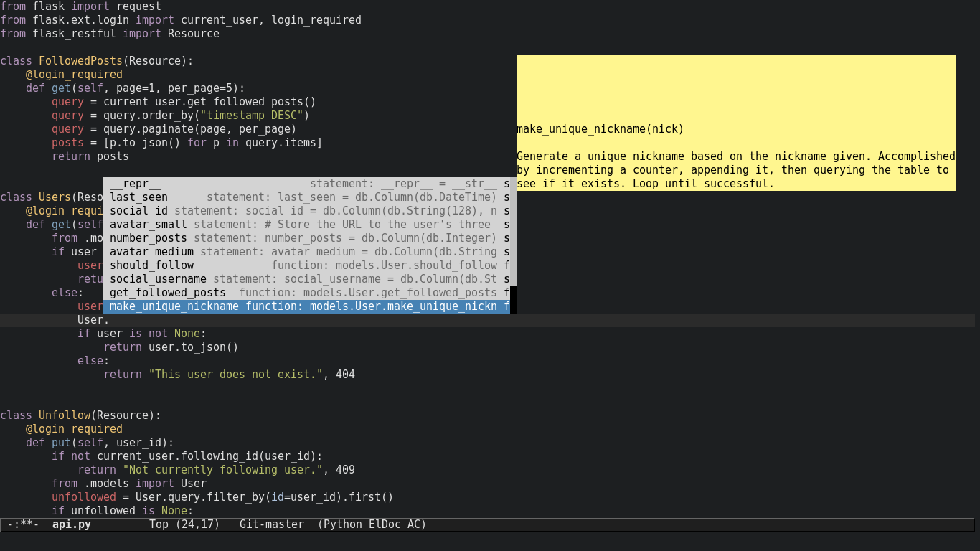Screen dimensions: 980x551
Task: Click "This user does not exist." string
Action: (235, 375)
